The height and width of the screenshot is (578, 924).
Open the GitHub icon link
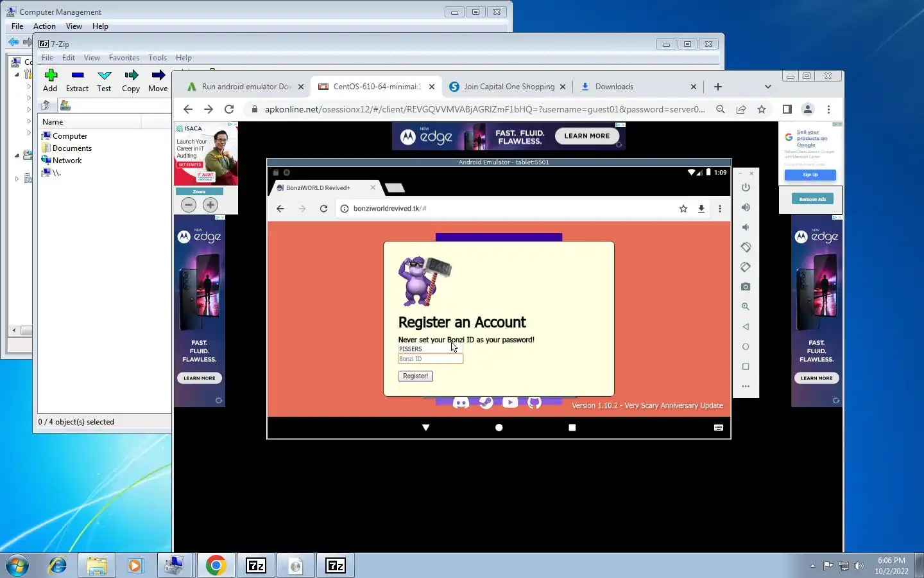pos(535,403)
